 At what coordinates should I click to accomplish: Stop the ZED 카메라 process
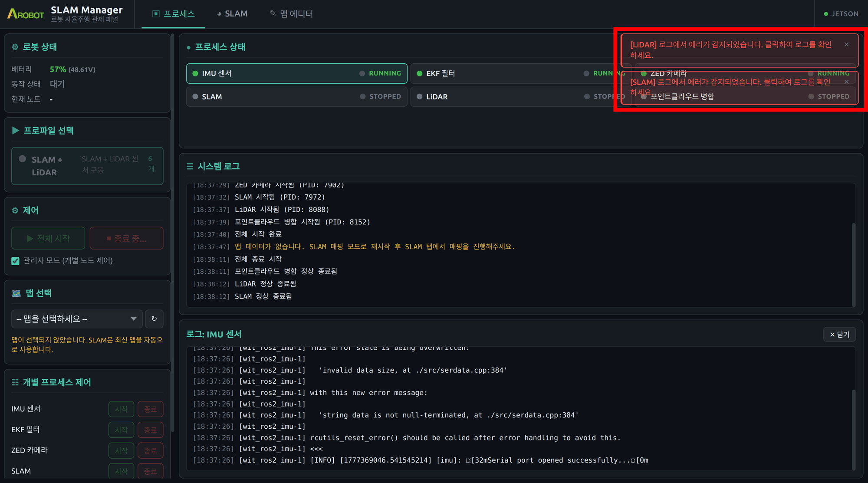(151, 451)
